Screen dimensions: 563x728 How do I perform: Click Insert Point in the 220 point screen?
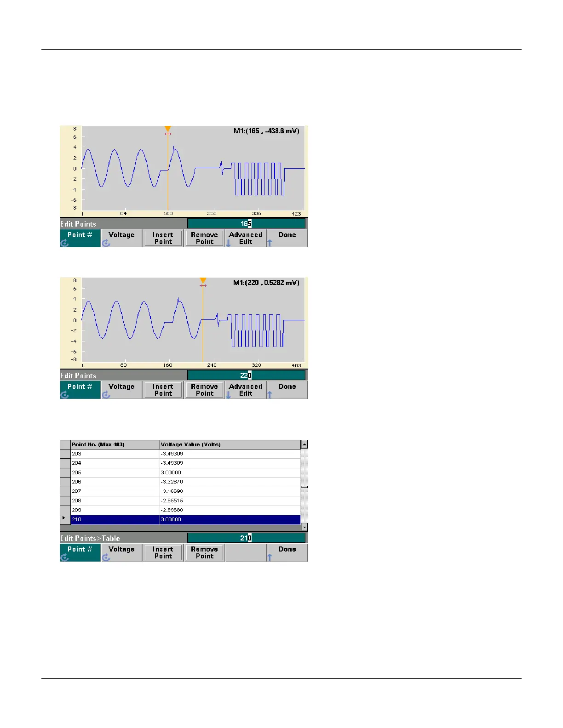pyautogui.click(x=163, y=390)
